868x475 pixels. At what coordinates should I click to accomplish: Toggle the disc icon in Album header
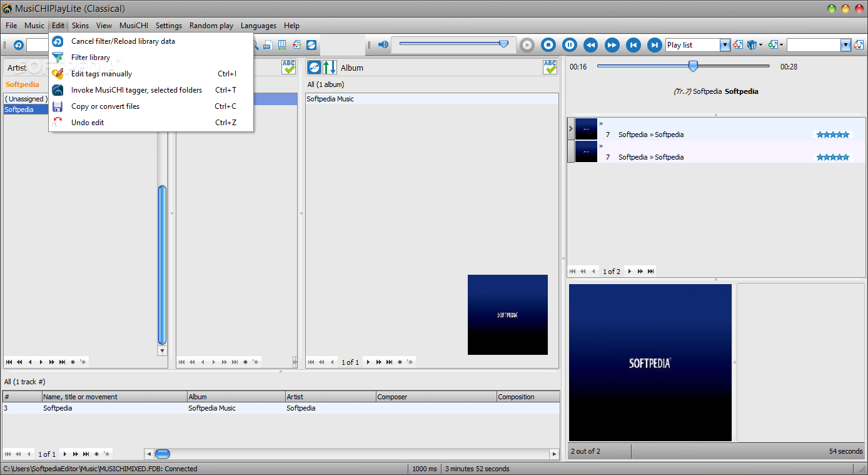(315, 68)
